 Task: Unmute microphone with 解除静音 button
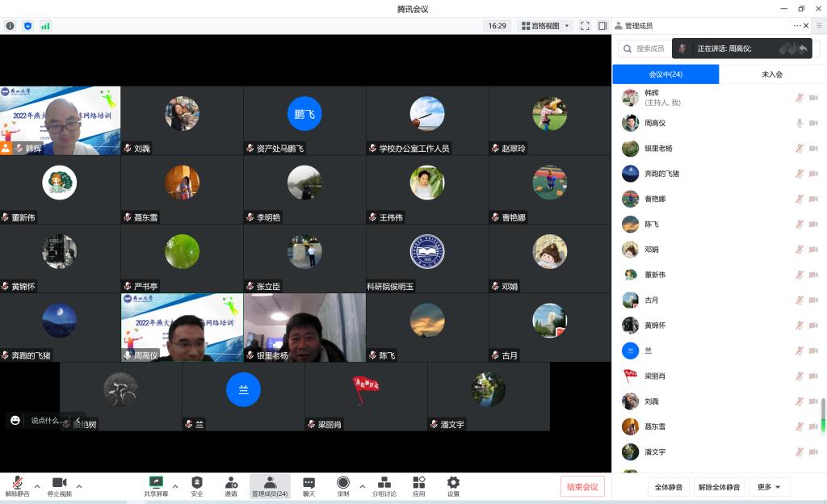17,485
